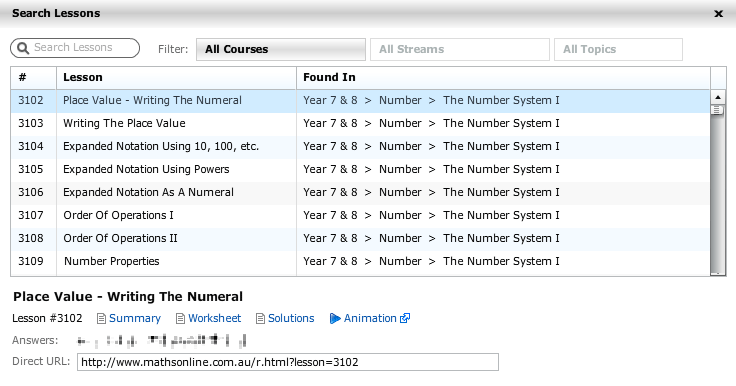
Task: Click lesson number 3109
Action: click(x=31, y=262)
